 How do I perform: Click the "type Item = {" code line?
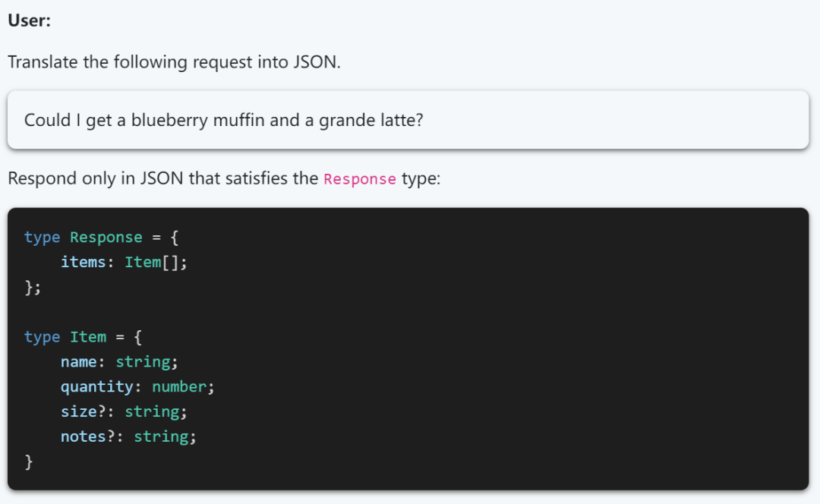point(83,336)
